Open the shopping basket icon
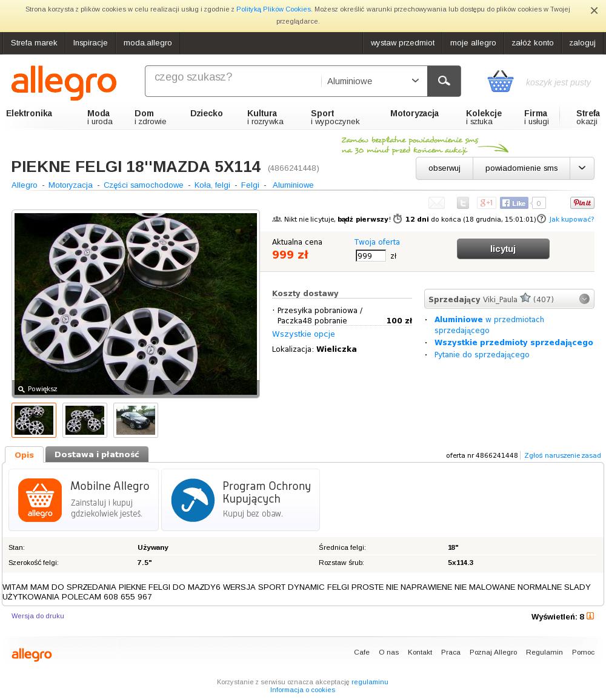This screenshot has height=700, width=606. (x=500, y=81)
